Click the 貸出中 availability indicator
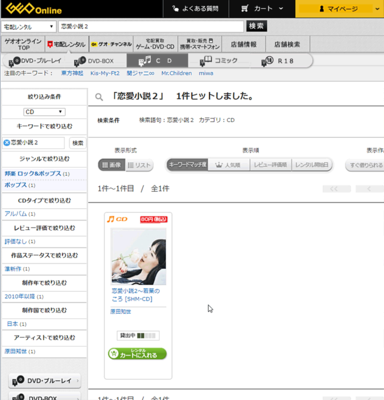The image size is (384, 400). click(138, 335)
